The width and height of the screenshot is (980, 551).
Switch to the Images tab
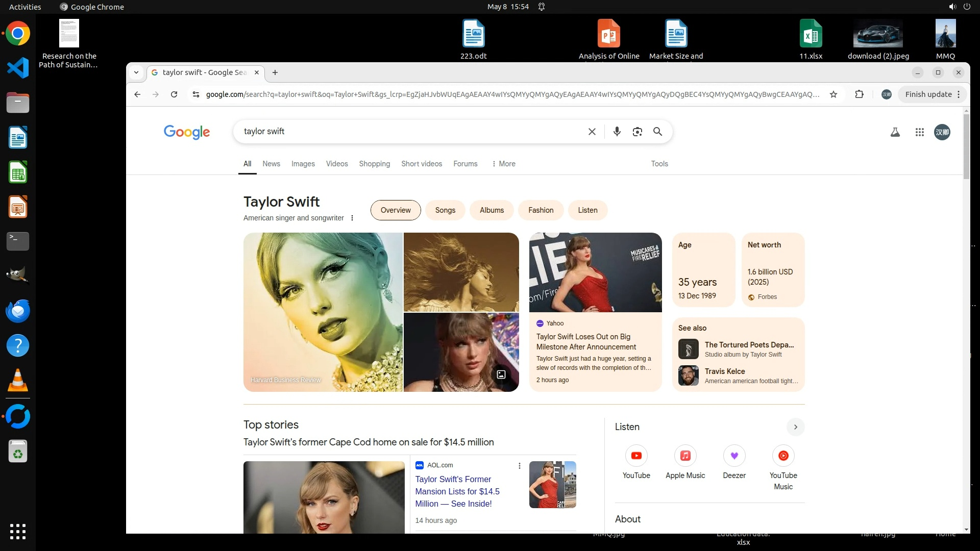303,164
